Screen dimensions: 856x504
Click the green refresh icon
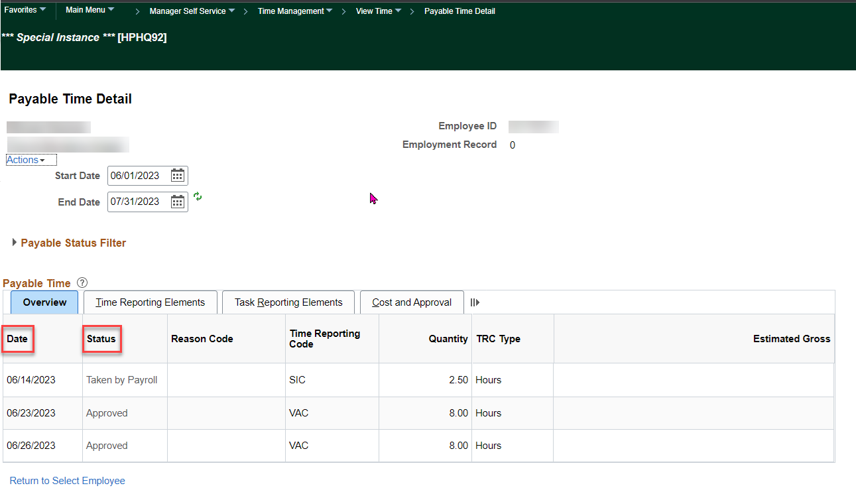pyautogui.click(x=198, y=197)
